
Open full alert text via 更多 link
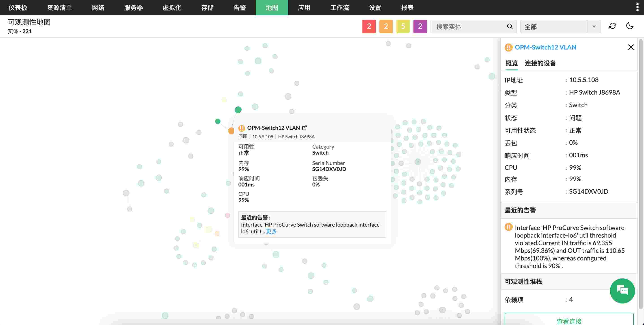click(x=272, y=231)
